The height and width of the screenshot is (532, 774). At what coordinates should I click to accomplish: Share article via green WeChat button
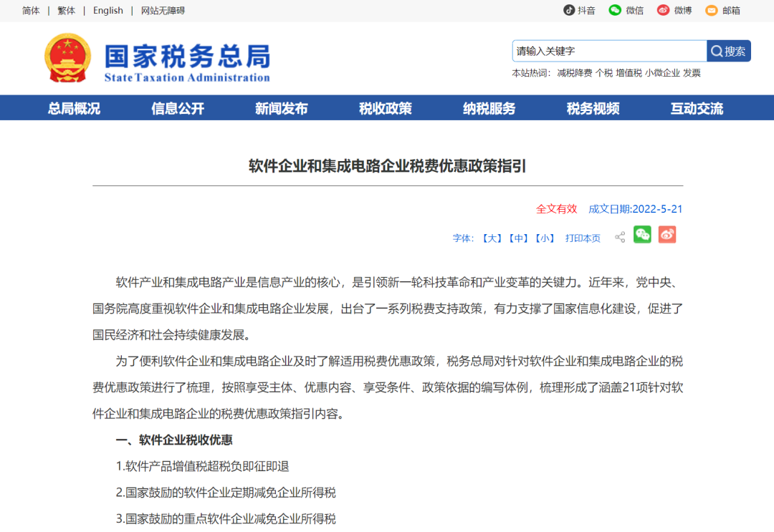pos(642,235)
